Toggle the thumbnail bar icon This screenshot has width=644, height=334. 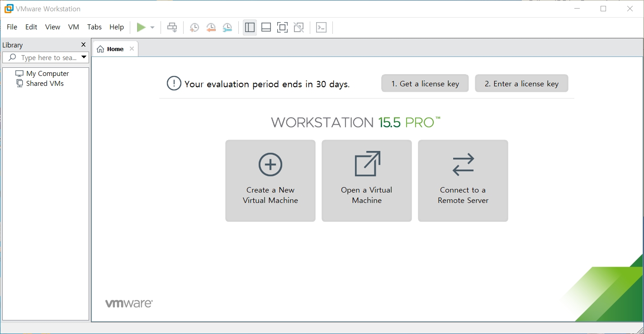(266, 28)
